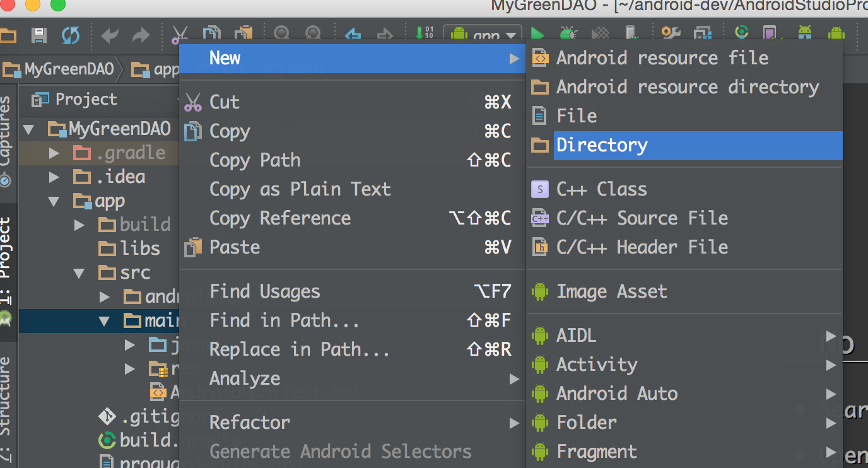Expand the .gradle folder

[x=54, y=153]
